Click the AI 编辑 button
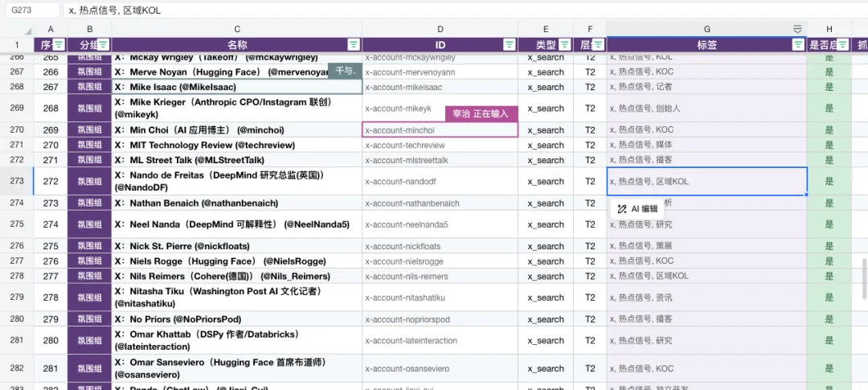 [637, 209]
